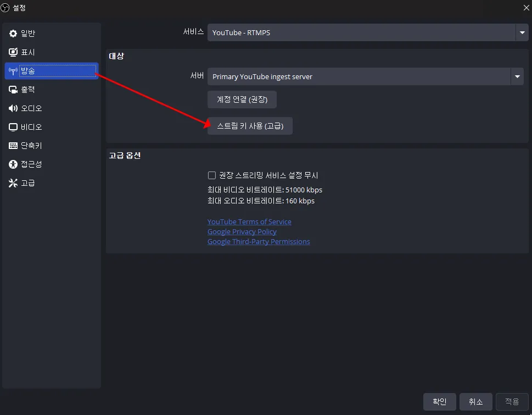Open the 단축키 settings page
532x415 pixels.
(52, 146)
